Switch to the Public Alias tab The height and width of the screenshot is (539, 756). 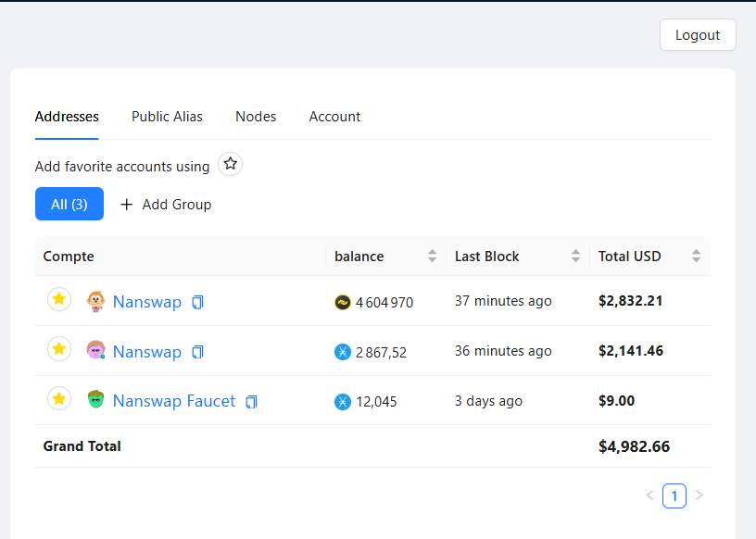pyautogui.click(x=167, y=117)
